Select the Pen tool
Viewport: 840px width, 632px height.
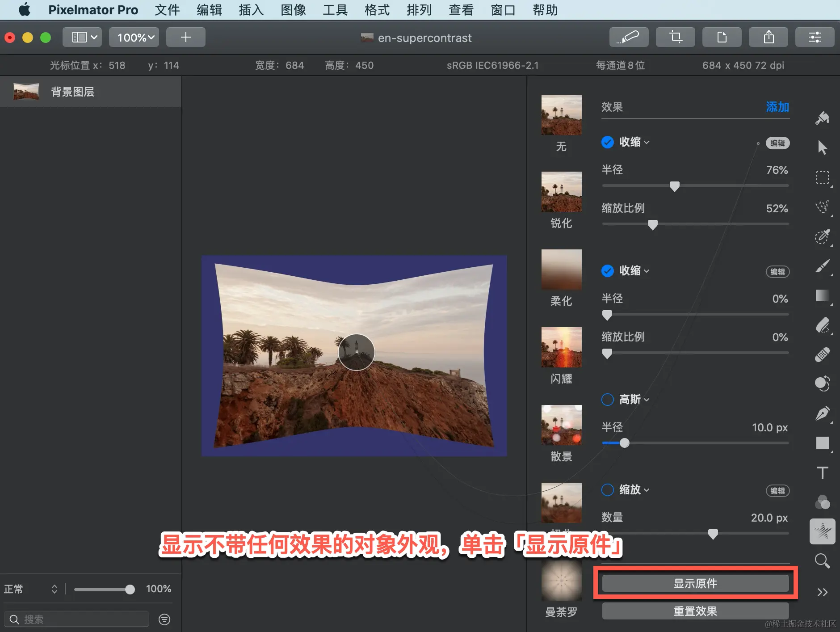point(822,413)
